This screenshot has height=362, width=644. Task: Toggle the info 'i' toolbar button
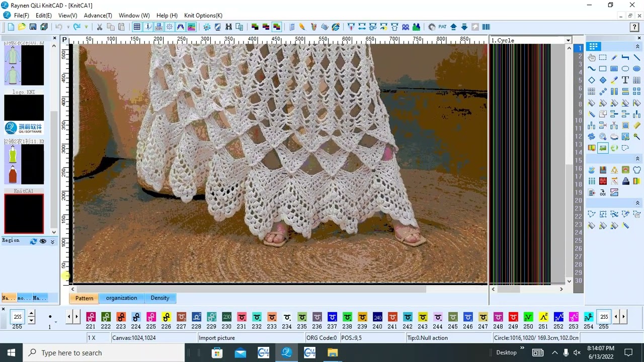point(147,27)
